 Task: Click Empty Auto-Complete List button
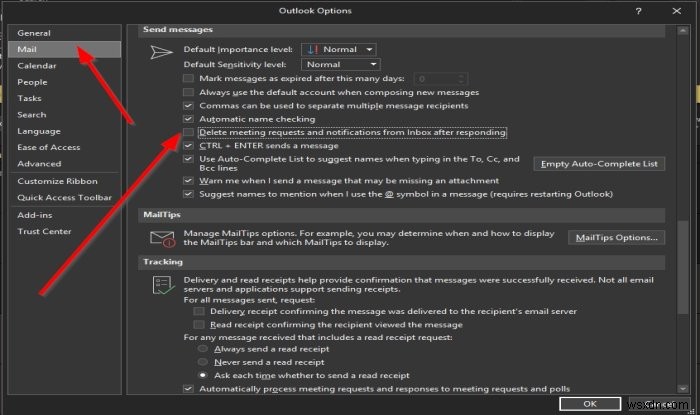coord(599,164)
